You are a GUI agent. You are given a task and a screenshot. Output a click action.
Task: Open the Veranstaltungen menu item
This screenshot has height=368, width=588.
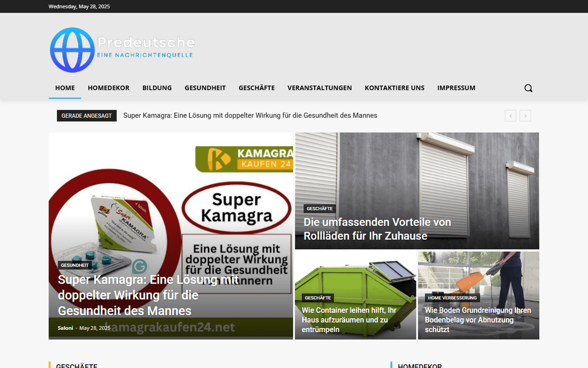click(x=320, y=88)
